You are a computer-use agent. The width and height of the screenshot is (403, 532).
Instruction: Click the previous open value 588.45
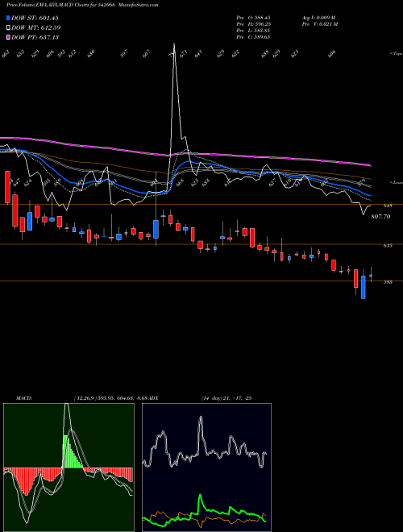click(x=260, y=18)
